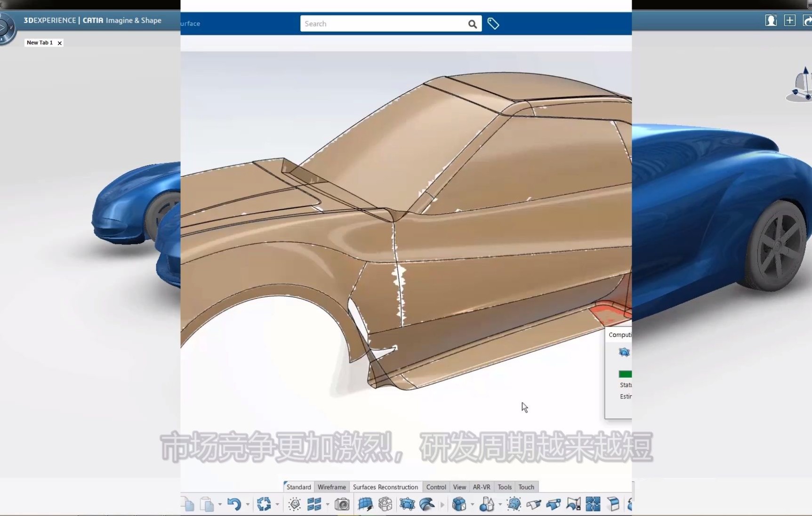This screenshot has height=516, width=812.
Task: Click the sphere and cone shapes icon
Action: (x=487, y=504)
